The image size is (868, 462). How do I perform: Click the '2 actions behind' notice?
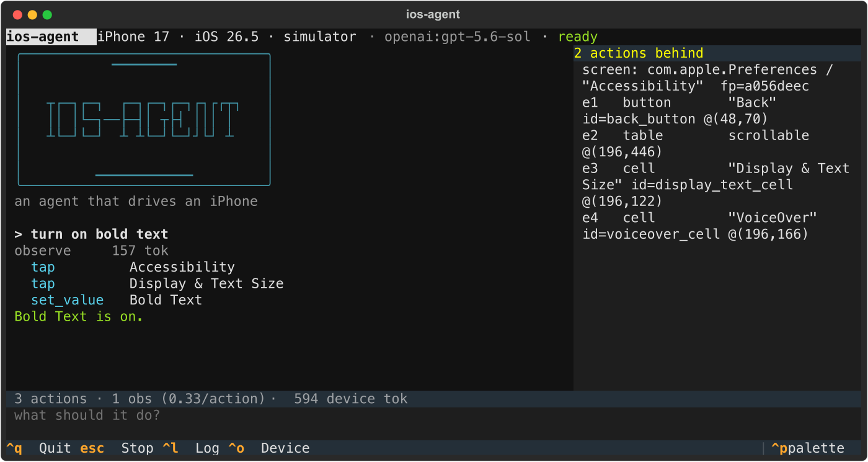639,53
